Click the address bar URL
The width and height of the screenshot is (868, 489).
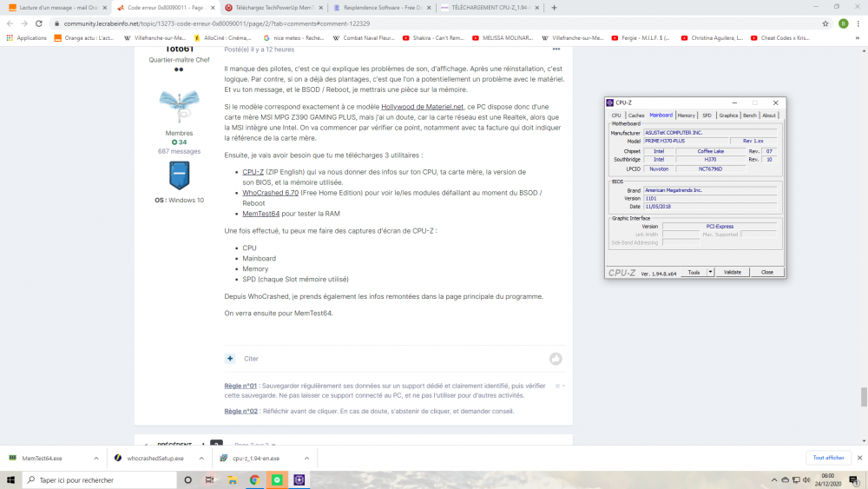216,23
